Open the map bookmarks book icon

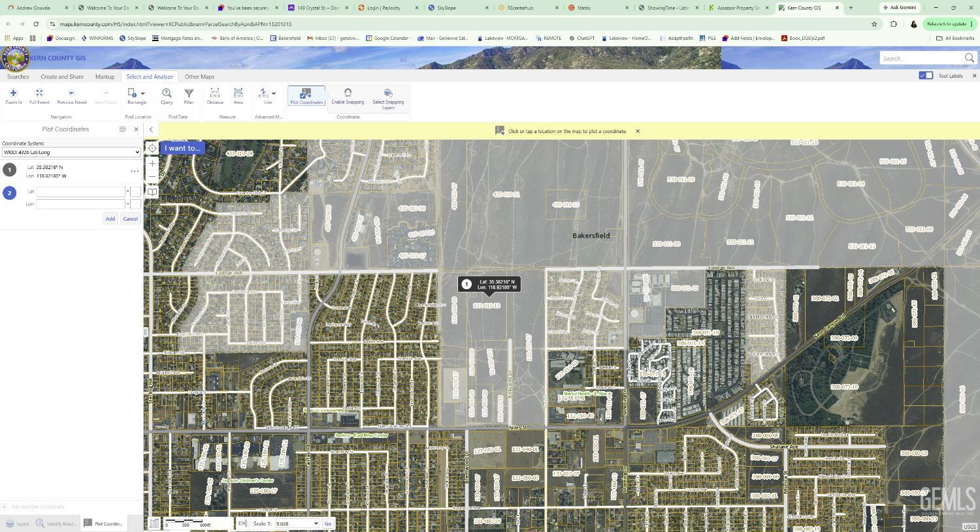click(152, 191)
